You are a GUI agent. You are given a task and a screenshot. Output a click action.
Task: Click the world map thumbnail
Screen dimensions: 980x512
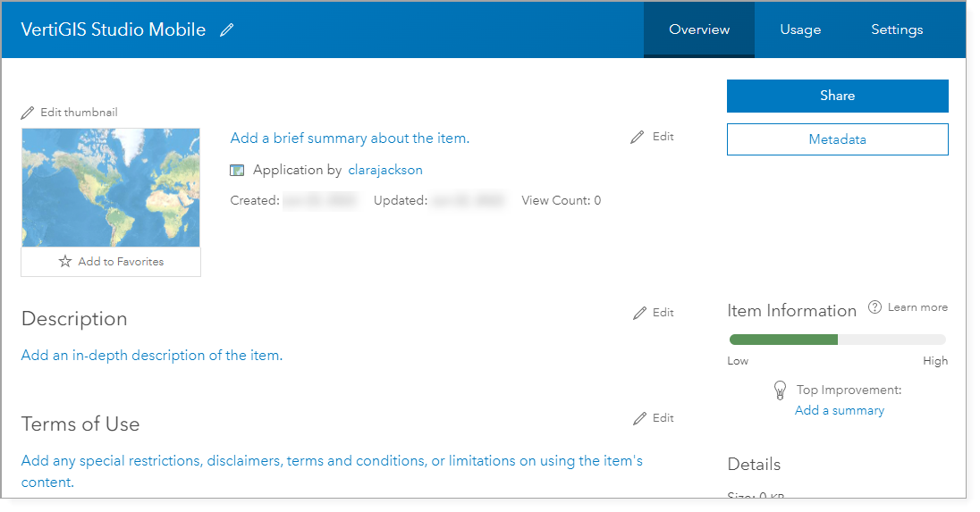coord(111,188)
